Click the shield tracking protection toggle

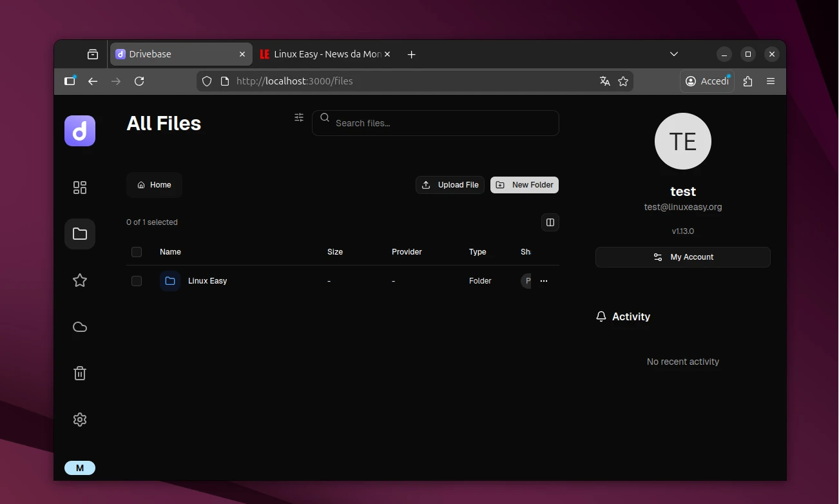(x=206, y=81)
